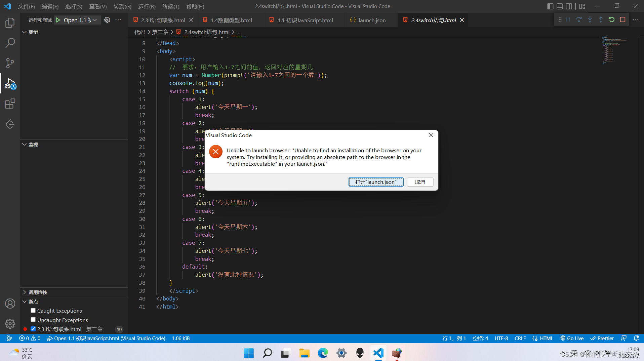
Task: Restart the debug session
Action: [612, 20]
